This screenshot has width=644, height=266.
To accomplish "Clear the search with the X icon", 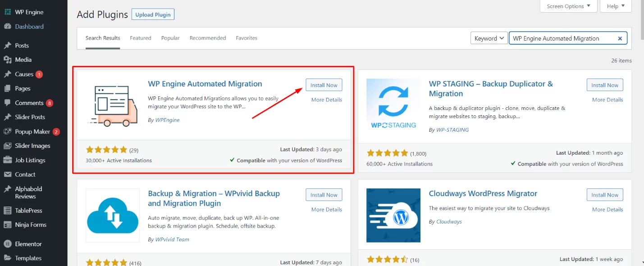I will click(620, 38).
